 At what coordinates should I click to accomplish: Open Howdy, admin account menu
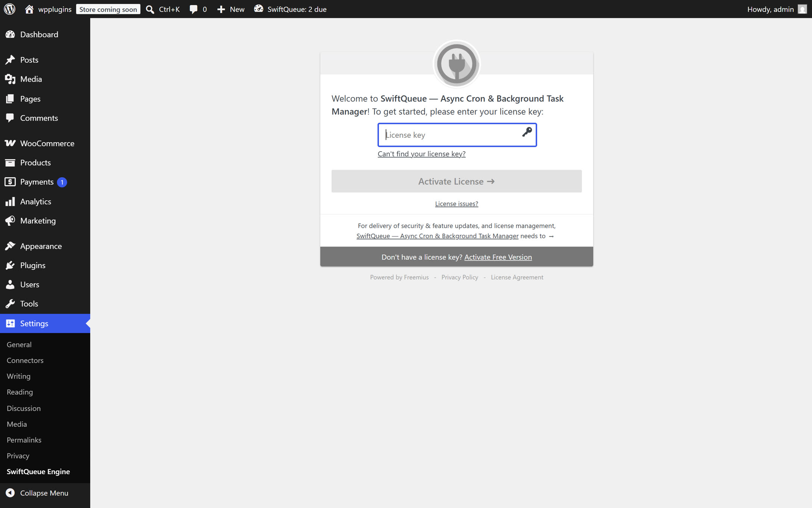(777, 9)
